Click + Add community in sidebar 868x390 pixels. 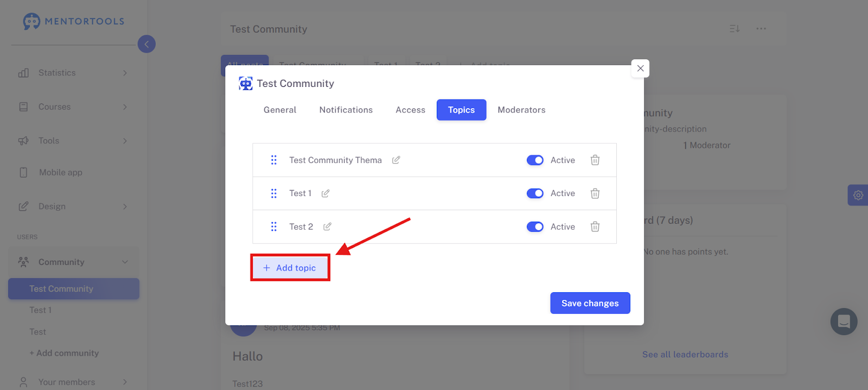(64, 353)
